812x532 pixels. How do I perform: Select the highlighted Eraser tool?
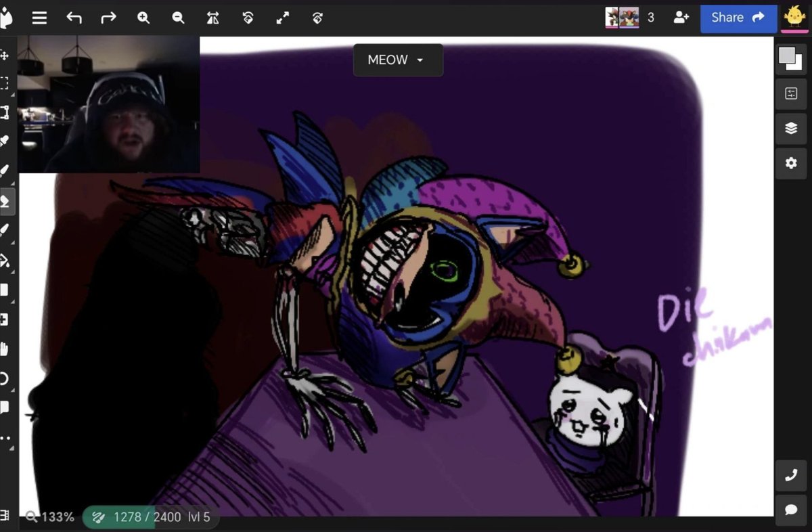click(x=5, y=201)
